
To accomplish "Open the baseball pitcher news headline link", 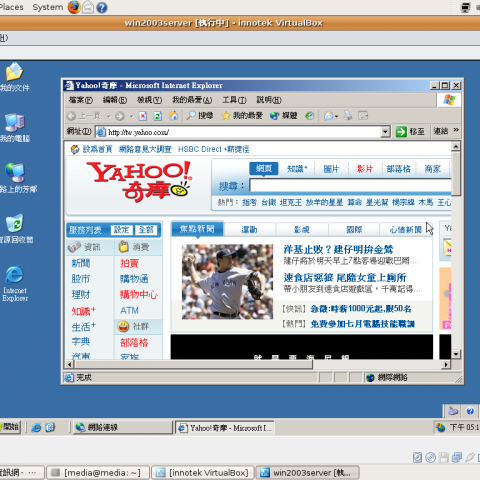I will click(338, 249).
